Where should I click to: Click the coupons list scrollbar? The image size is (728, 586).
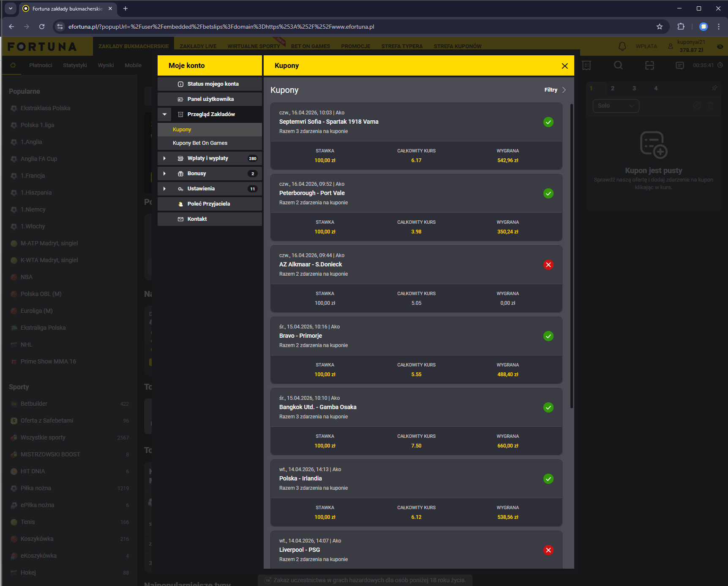pos(572,256)
